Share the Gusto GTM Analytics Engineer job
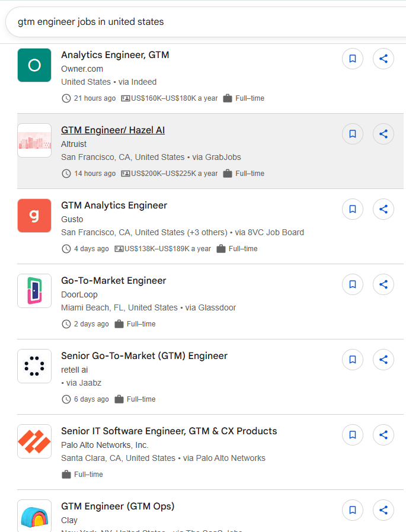The height and width of the screenshot is (532, 406). click(383, 209)
